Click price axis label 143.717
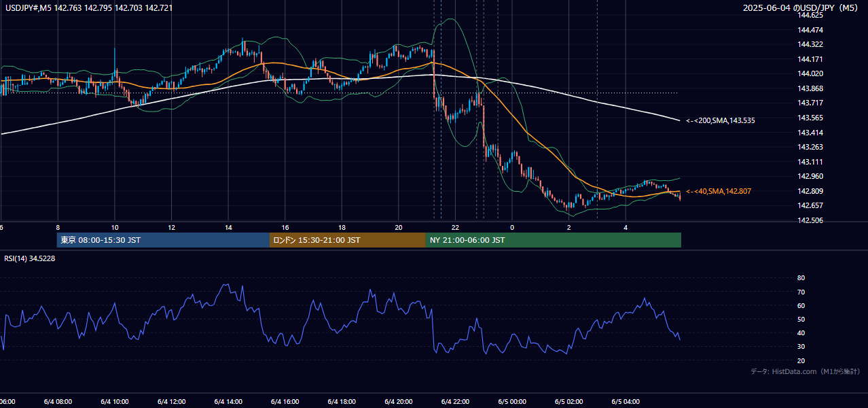868x408 pixels. tap(810, 103)
